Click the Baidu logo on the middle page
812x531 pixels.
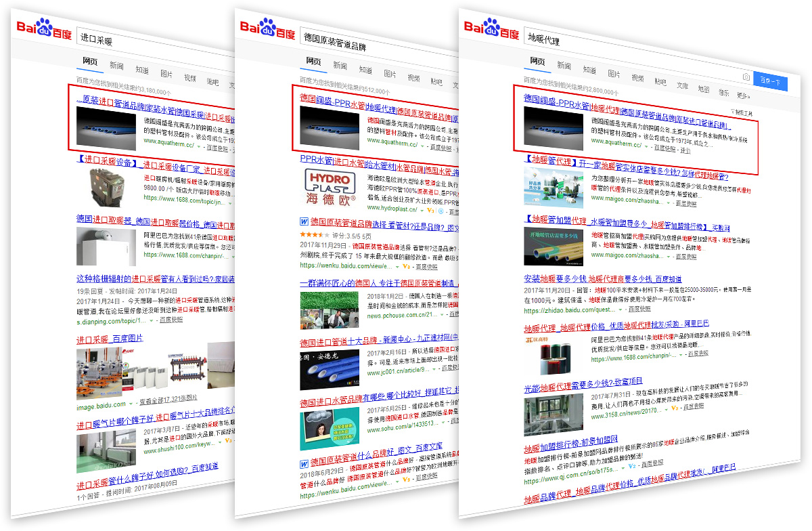[267, 30]
